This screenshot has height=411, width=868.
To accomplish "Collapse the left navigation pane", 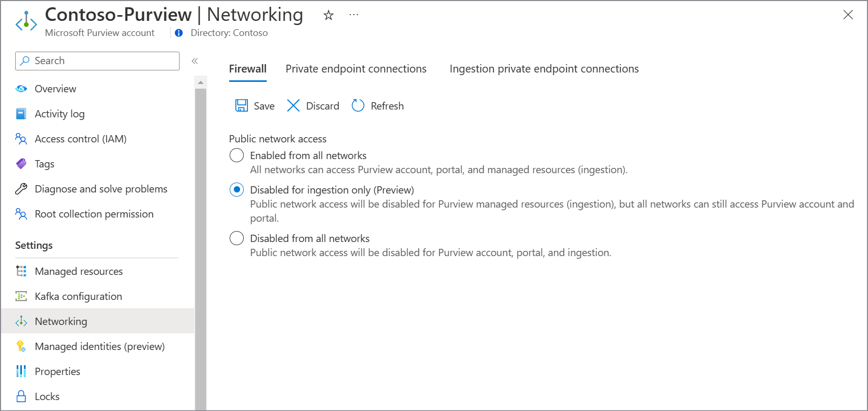I will pyautogui.click(x=195, y=61).
